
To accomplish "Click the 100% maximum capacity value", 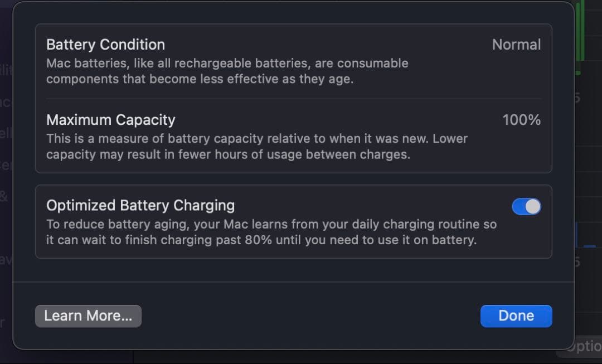I will [521, 120].
